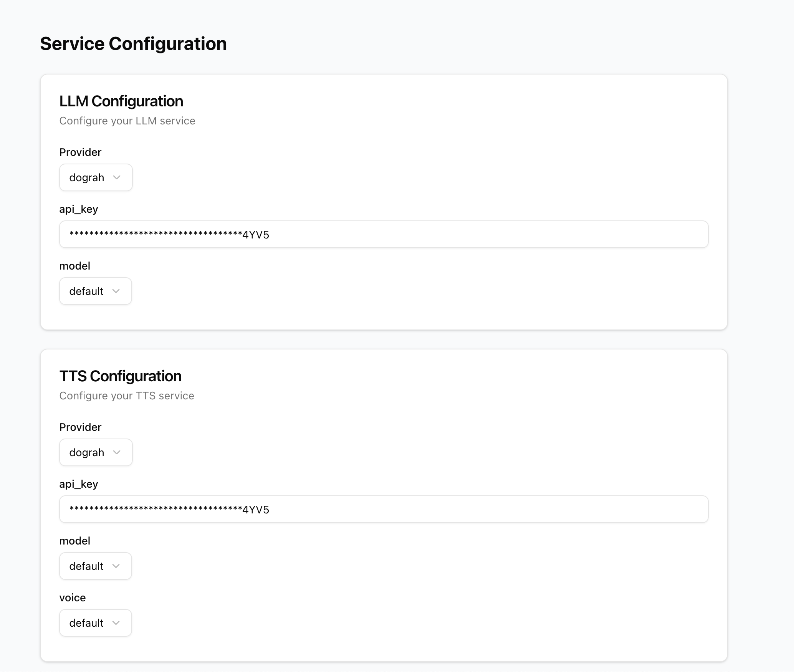Click the chevron icon in LLM model select
This screenshot has width=794, height=672.
116,291
